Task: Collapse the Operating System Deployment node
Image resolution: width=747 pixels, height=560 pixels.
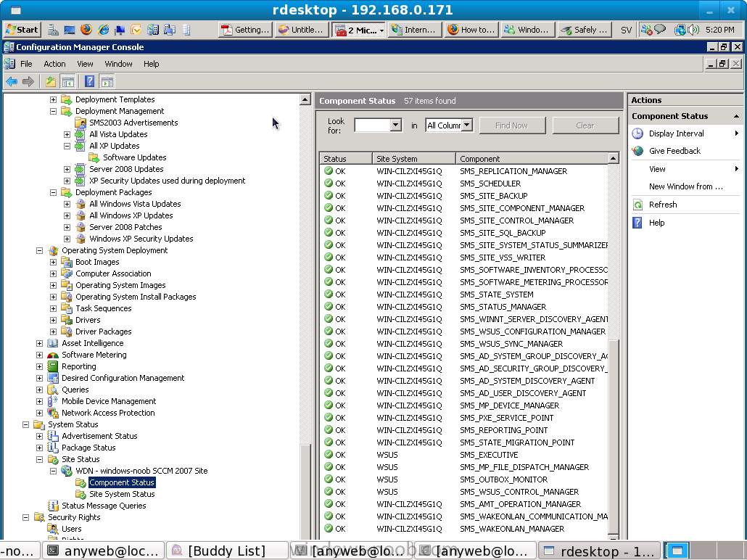Action: tap(40, 251)
